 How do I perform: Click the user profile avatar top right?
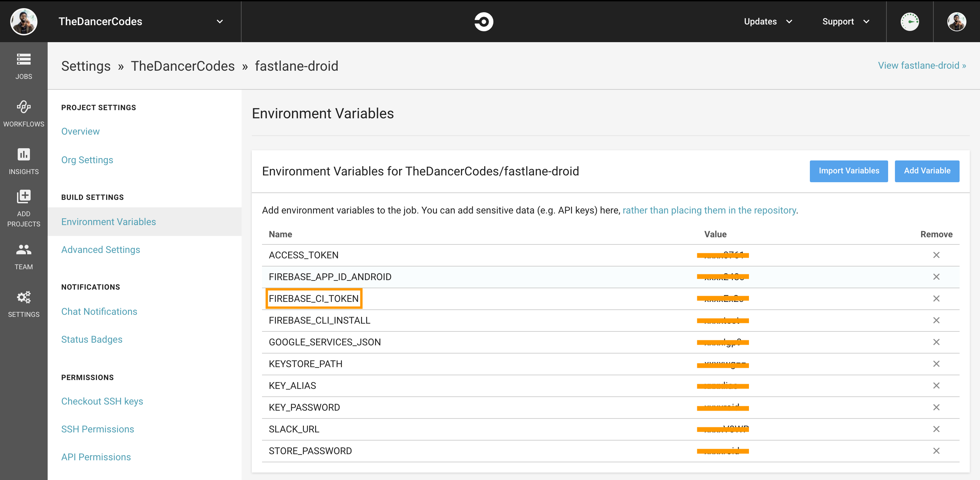click(x=956, y=22)
